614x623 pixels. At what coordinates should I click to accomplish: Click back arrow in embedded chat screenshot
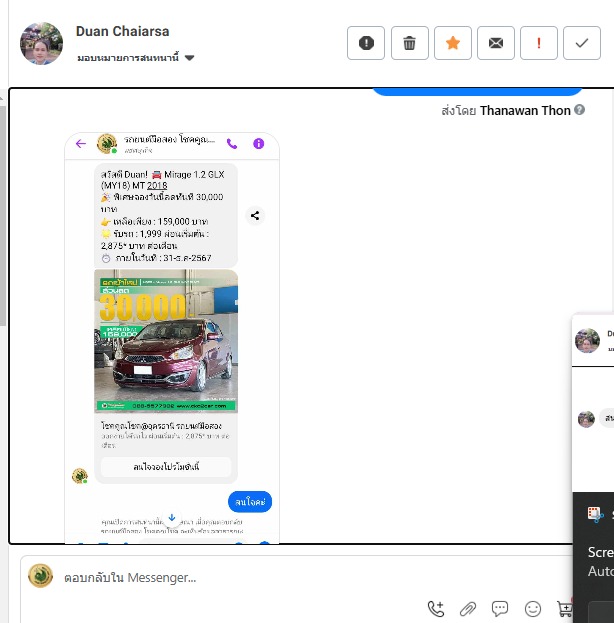[x=81, y=143]
